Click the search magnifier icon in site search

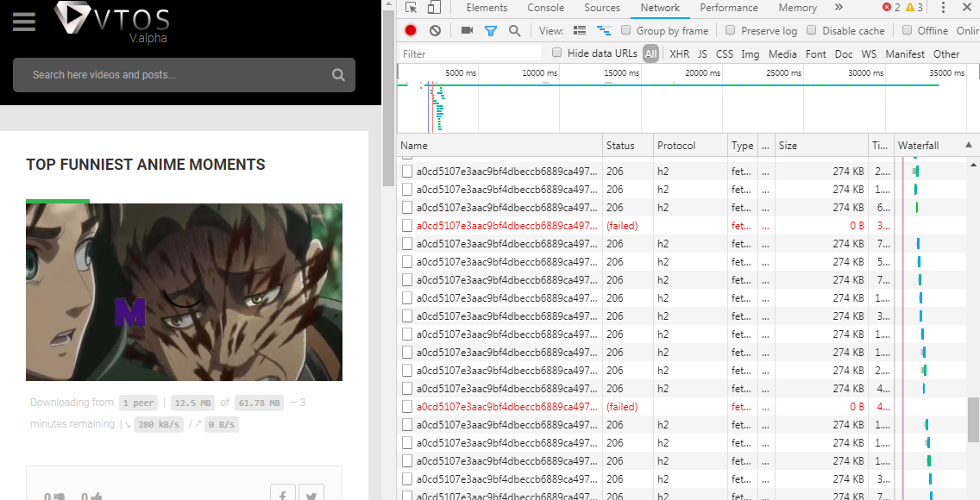[x=338, y=75]
